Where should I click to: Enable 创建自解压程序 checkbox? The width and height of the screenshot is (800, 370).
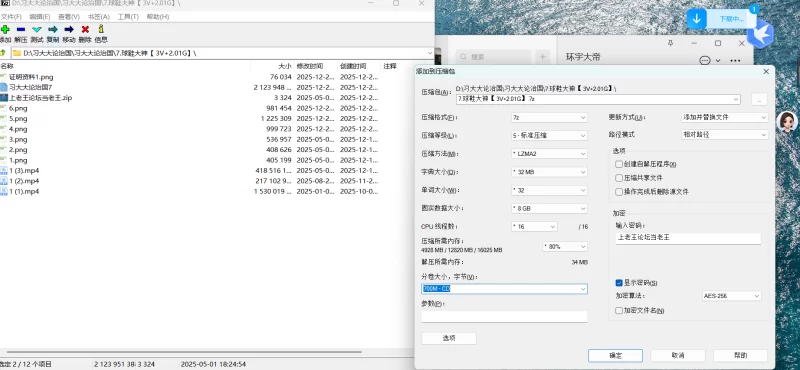(619, 164)
